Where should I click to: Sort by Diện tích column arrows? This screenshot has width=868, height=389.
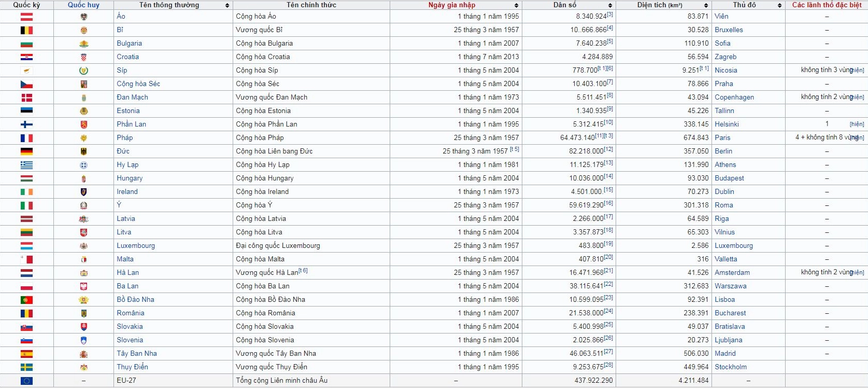point(706,5)
